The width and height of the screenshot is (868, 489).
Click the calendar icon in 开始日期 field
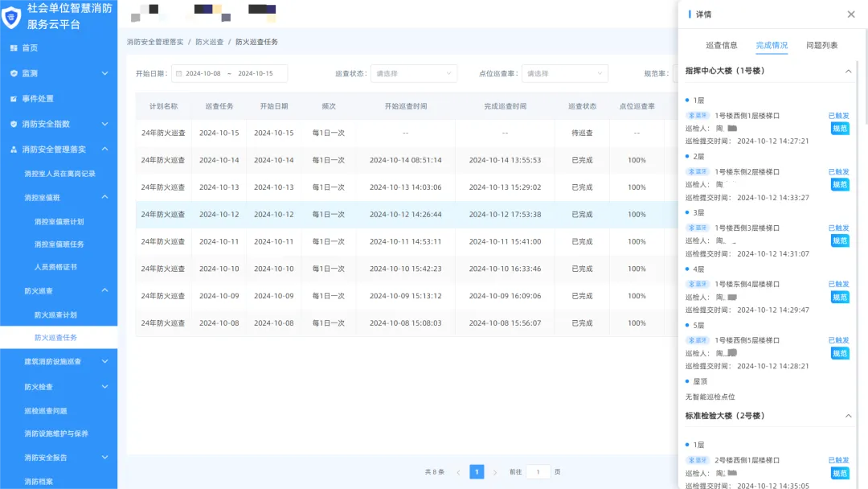click(178, 73)
